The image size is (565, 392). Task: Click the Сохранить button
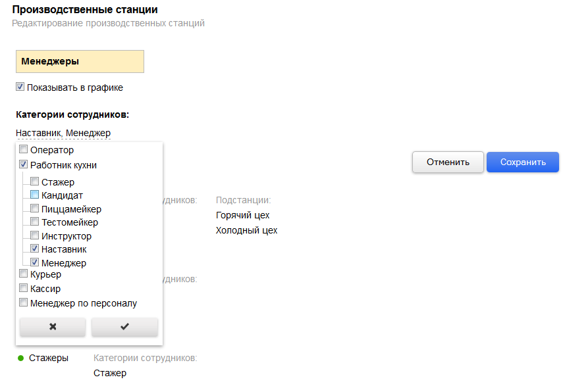coord(523,162)
